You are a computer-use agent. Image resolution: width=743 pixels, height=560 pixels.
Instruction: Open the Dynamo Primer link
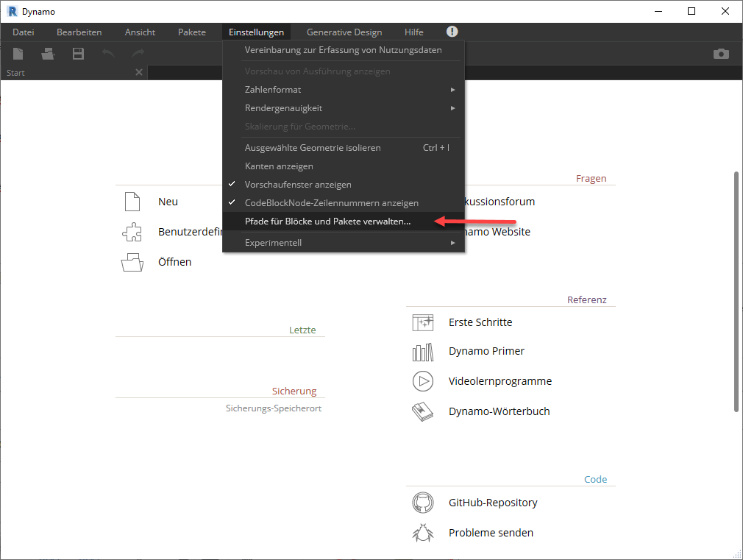click(486, 352)
